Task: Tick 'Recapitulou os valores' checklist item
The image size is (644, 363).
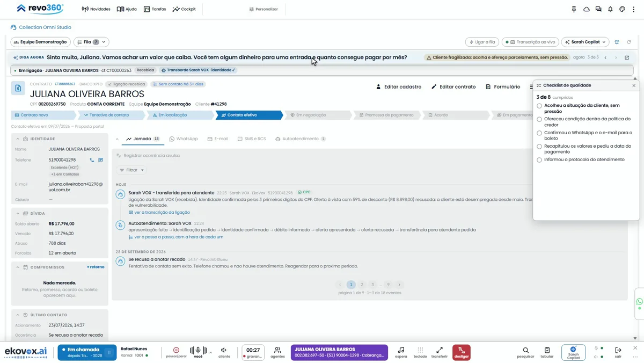Action: coord(539,146)
